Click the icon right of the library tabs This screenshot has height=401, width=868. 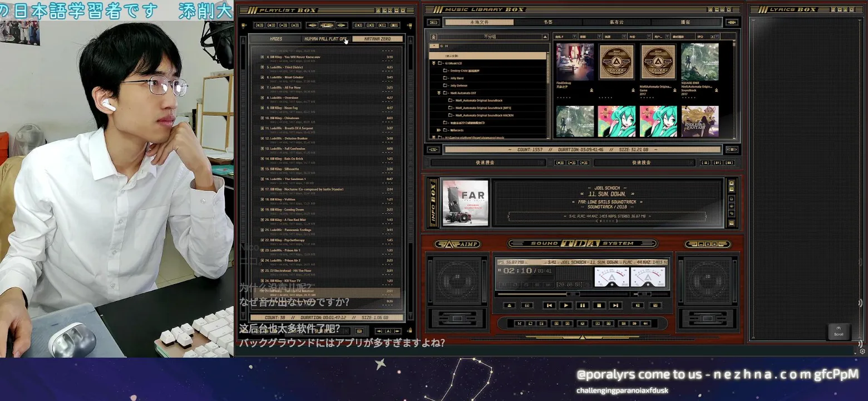(x=732, y=22)
